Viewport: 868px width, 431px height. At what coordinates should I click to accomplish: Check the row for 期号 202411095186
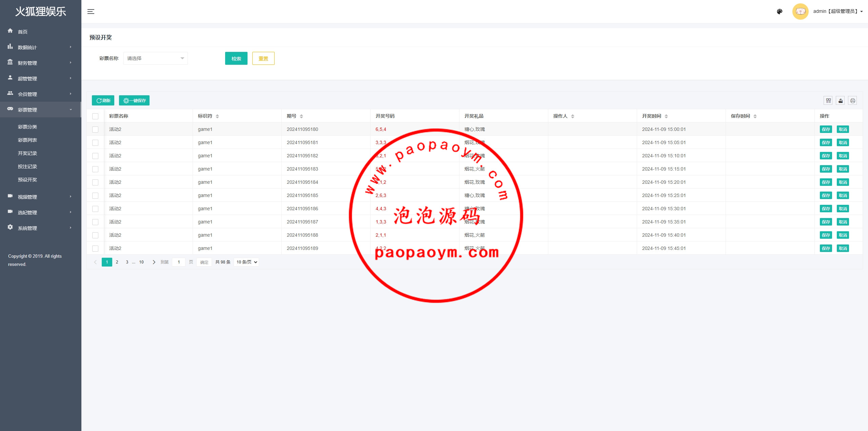[x=95, y=209]
